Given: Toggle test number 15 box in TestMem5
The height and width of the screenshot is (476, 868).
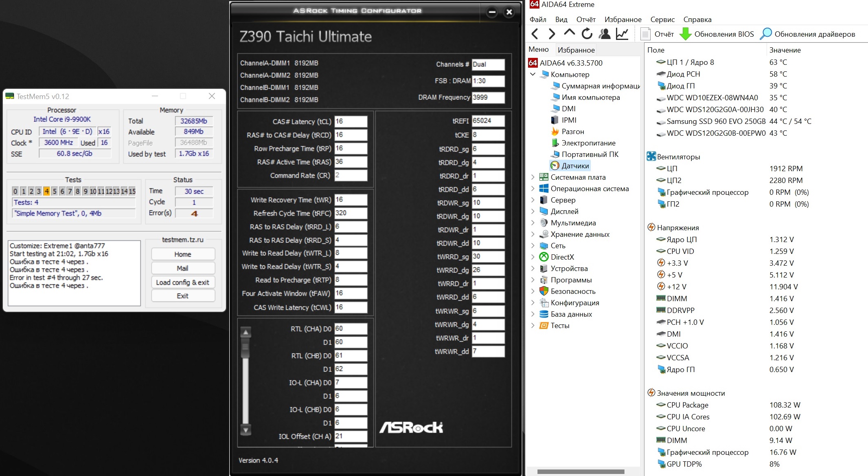Looking at the screenshot, I should pyautogui.click(x=132, y=191).
